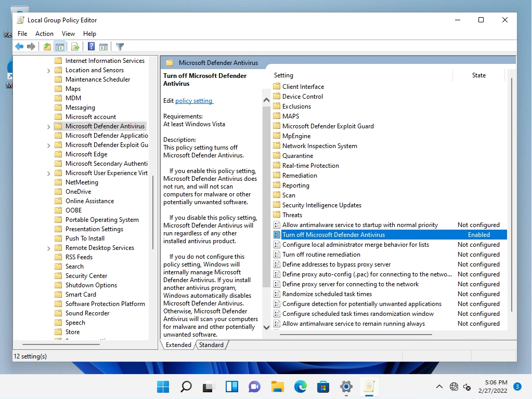532x399 pixels.
Task: Click the Group Policy Editor taskbar icon
Action: tap(369, 387)
